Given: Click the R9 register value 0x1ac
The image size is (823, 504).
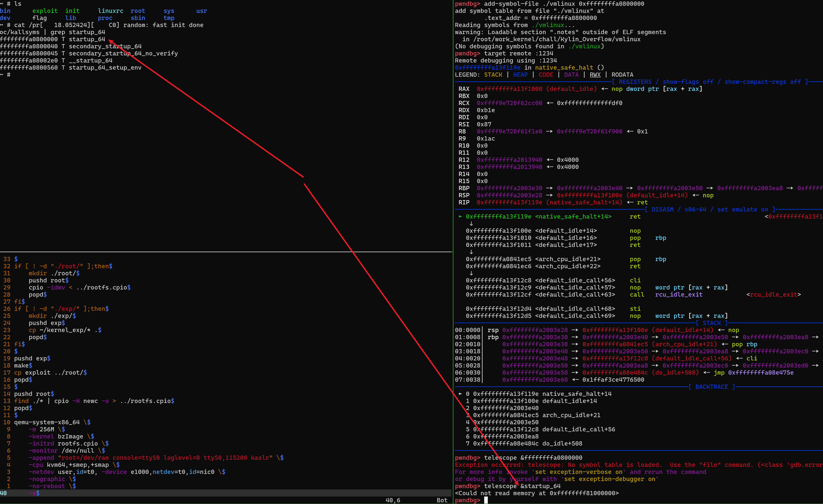Looking at the screenshot, I should 486,139.
